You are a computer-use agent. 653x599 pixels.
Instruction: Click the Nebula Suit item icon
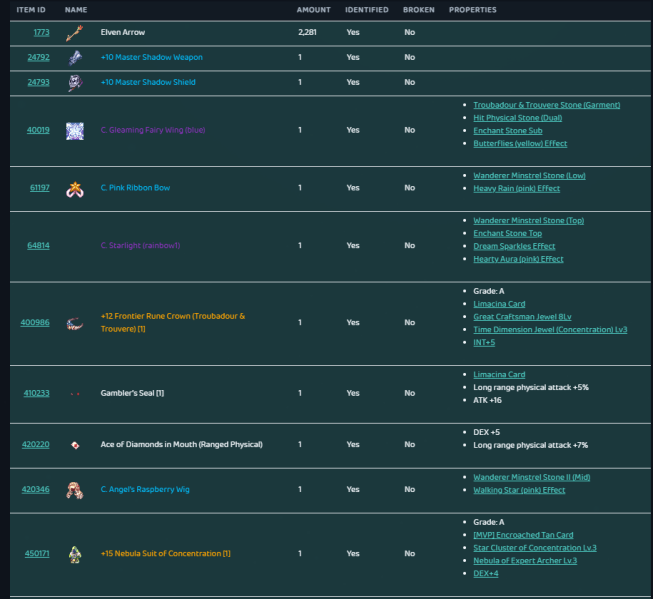(x=75, y=554)
